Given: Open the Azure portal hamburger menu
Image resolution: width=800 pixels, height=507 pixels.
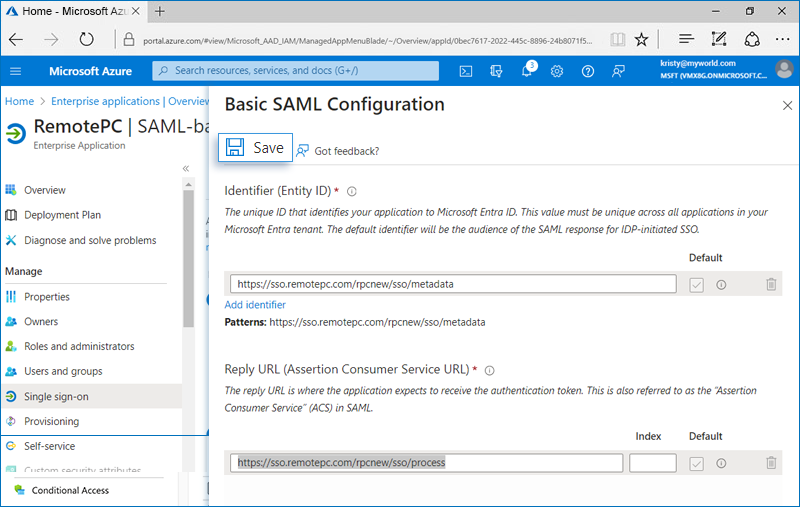Looking at the screenshot, I should [15, 71].
